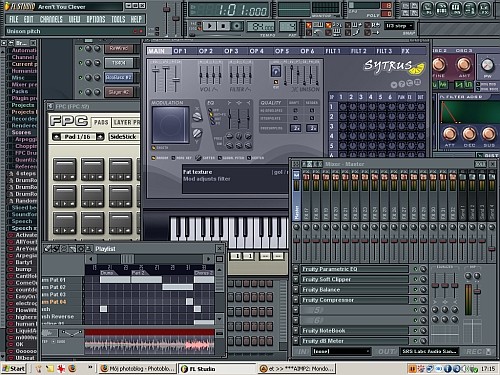Adjust the main pitch slider
This screenshot has height=375, width=500.
pos(176,18)
